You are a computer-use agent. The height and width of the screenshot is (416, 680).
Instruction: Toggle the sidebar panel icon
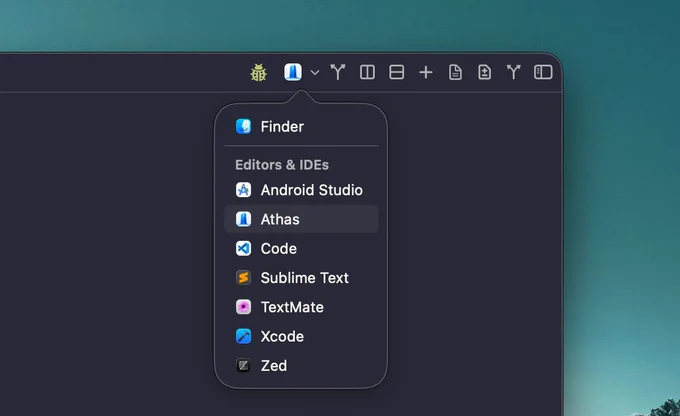543,72
